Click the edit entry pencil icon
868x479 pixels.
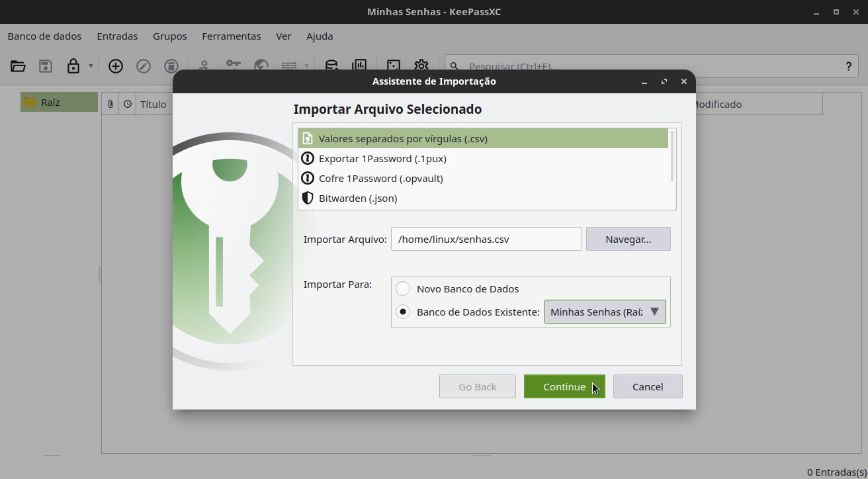(x=144, y=65)
